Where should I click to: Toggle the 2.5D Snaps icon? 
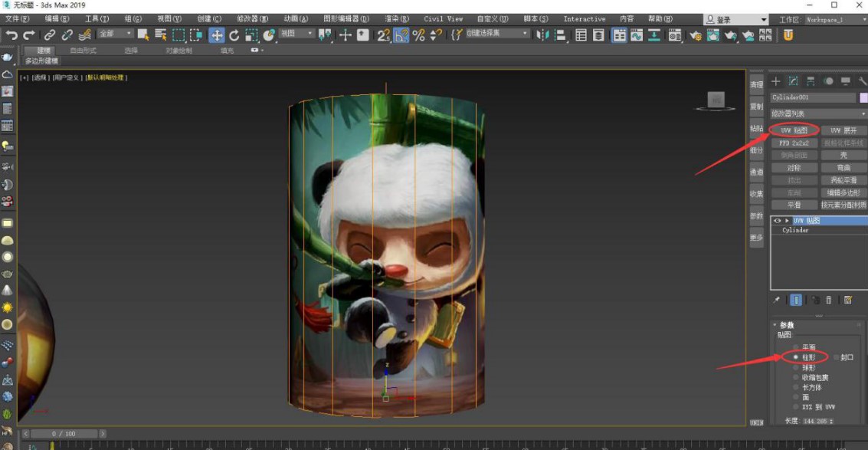point(384,35)
